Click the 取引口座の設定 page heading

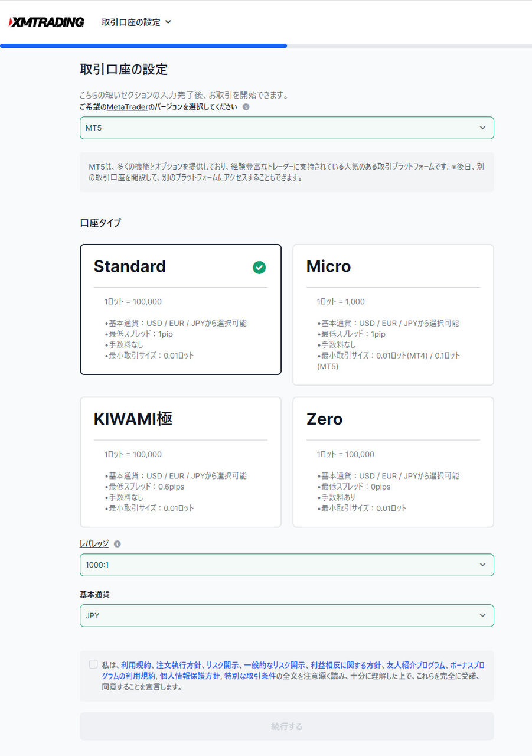[124, 70]
